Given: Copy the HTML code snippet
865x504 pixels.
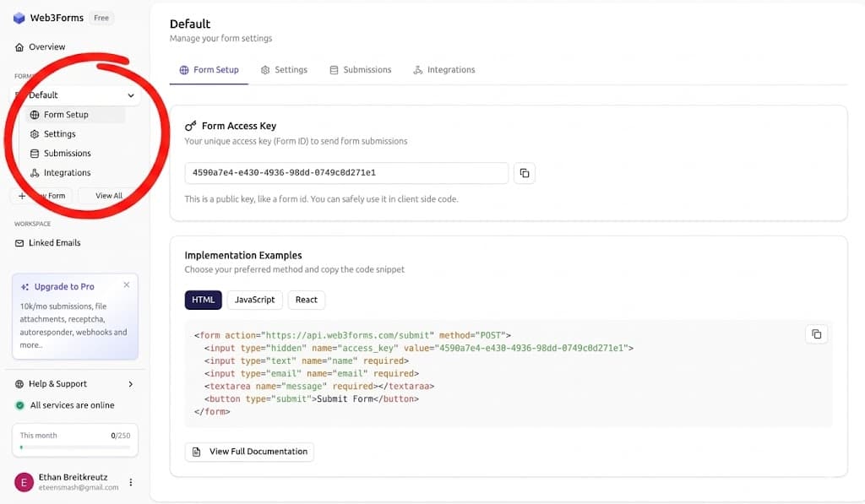Looking at the screenshot, I should pos(816,333).
